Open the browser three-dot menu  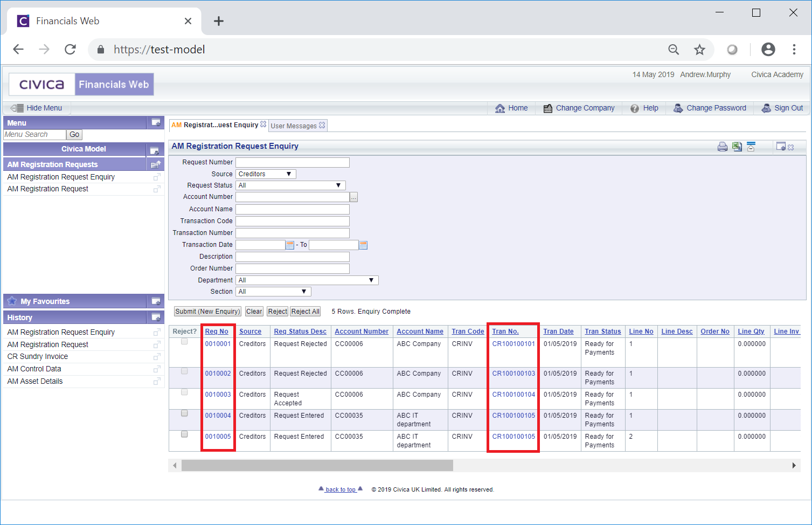(794, 50)
